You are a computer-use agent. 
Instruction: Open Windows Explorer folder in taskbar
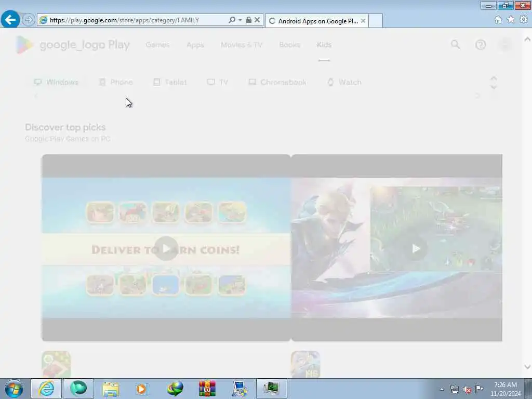pos(111,389)
